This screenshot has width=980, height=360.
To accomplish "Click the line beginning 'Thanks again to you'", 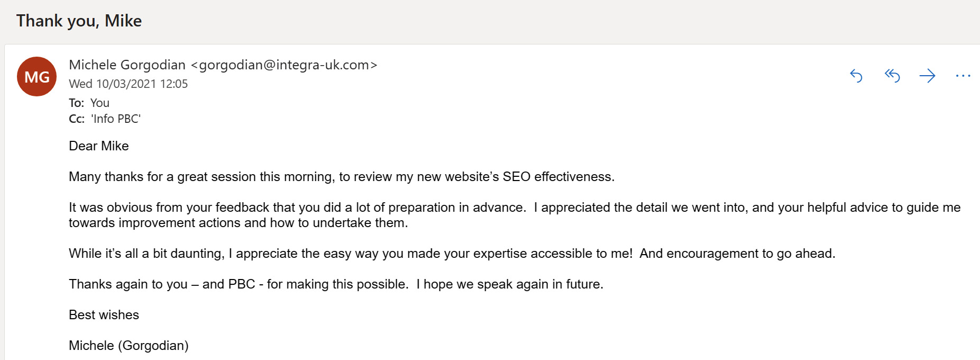I will (x=336, y=284).
